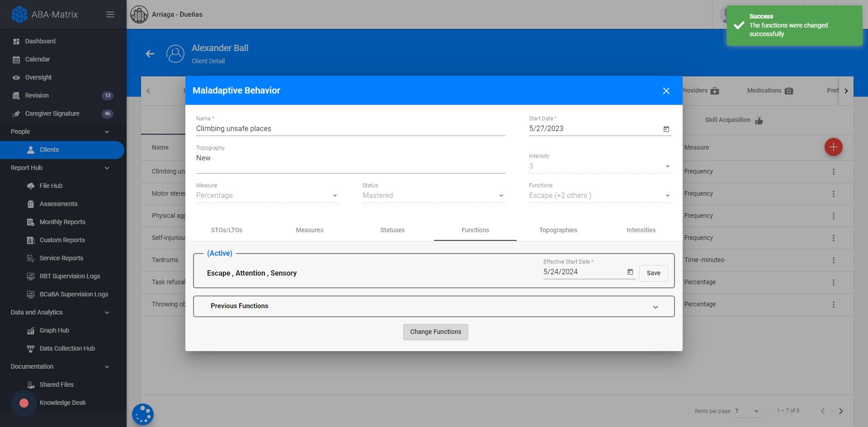Click the Arriaga - Dueñas organization icon
Image resolution: width=868 pixels, height=427 pixels.
tap(139, 14)
